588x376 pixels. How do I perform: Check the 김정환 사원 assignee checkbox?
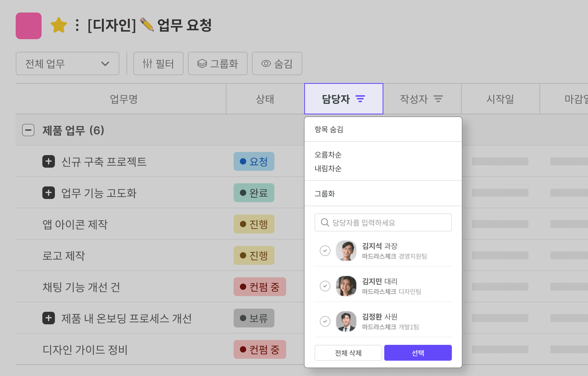pos(325,321)
